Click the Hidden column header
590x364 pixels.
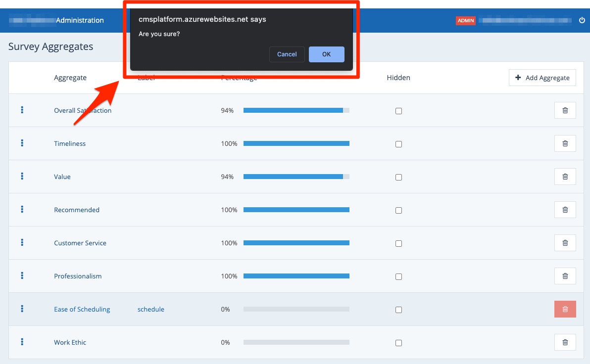click(x=398, y=78)
